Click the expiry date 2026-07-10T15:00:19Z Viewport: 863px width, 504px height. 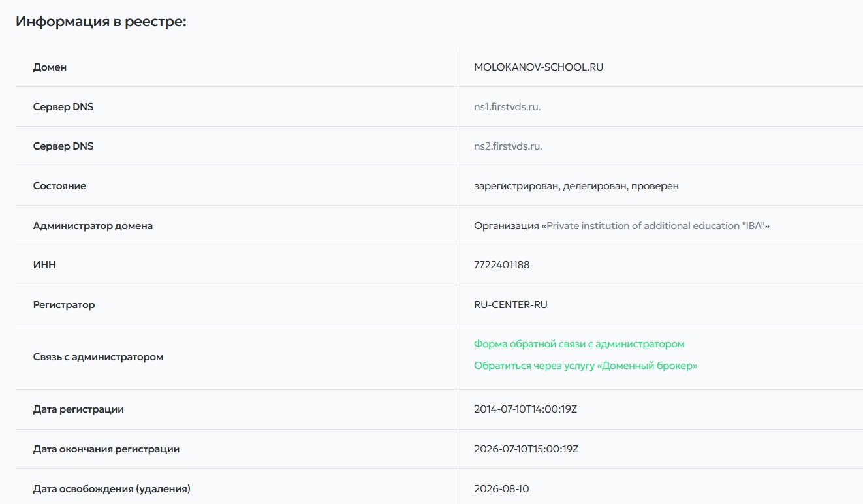(526, 449)
